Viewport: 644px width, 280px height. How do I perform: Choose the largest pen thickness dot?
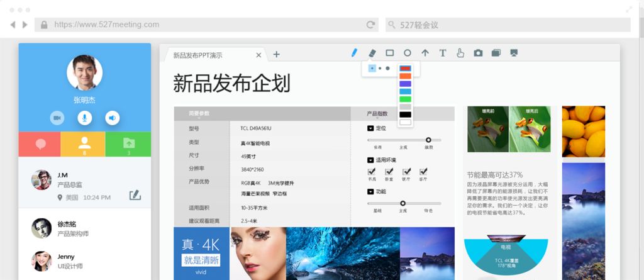click(x=387, y=68)
